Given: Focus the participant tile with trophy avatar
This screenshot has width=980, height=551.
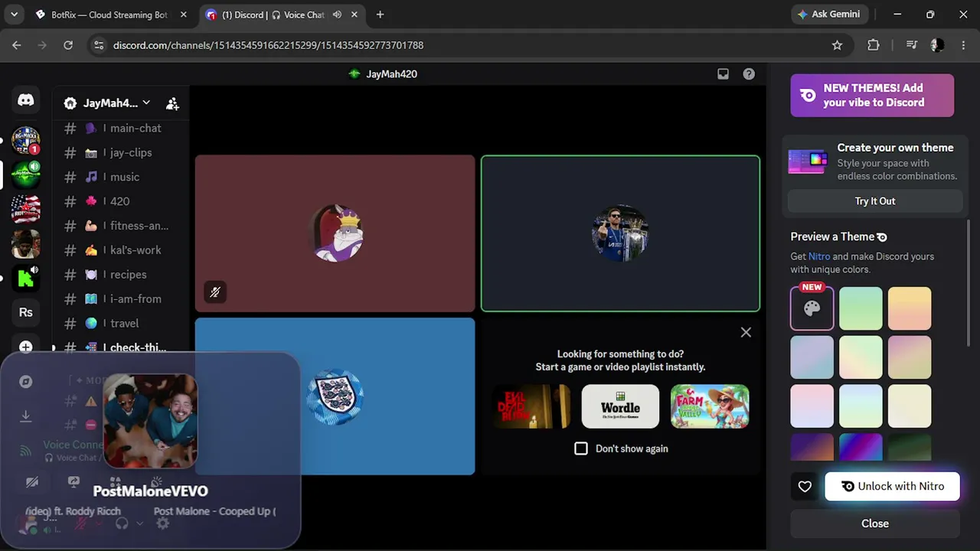Looking at the screenshot, I should pyautogui.click(x=620, y=234).
